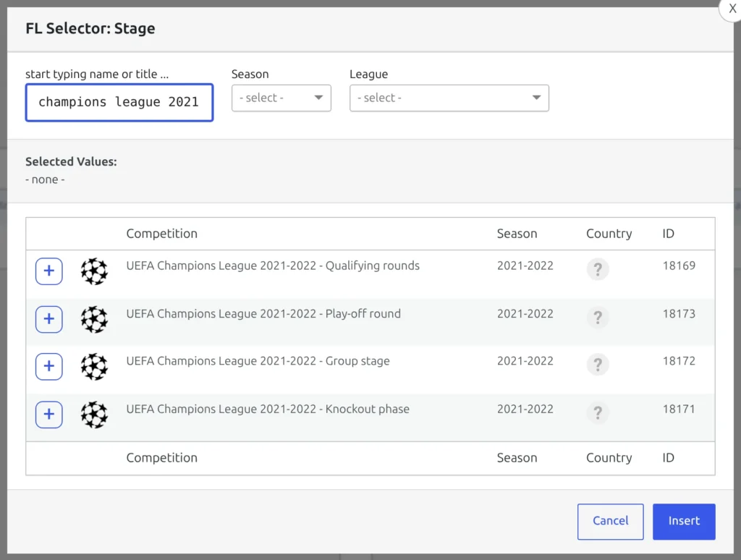Add the Play-off round stage with plus button
This screenshot has width=741, height=560.
click(48, 319)
